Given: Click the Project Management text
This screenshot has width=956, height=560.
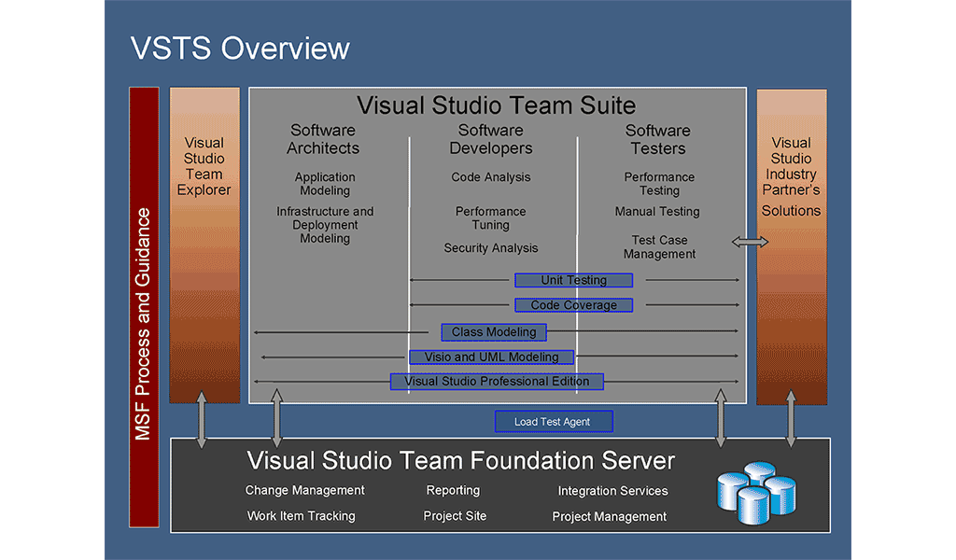Looking at the screenshot, I should coord(609,517).
